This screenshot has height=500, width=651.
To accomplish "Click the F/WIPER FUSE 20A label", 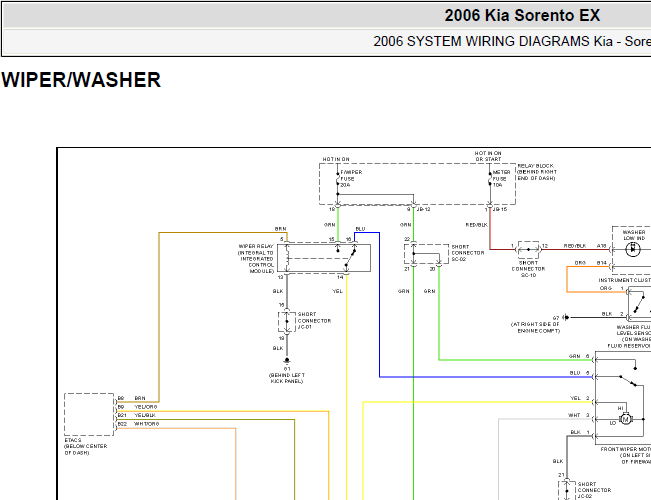I will 351,179.
